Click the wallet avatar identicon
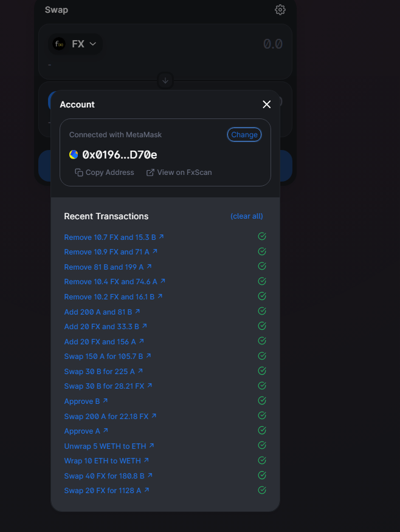 74,155
